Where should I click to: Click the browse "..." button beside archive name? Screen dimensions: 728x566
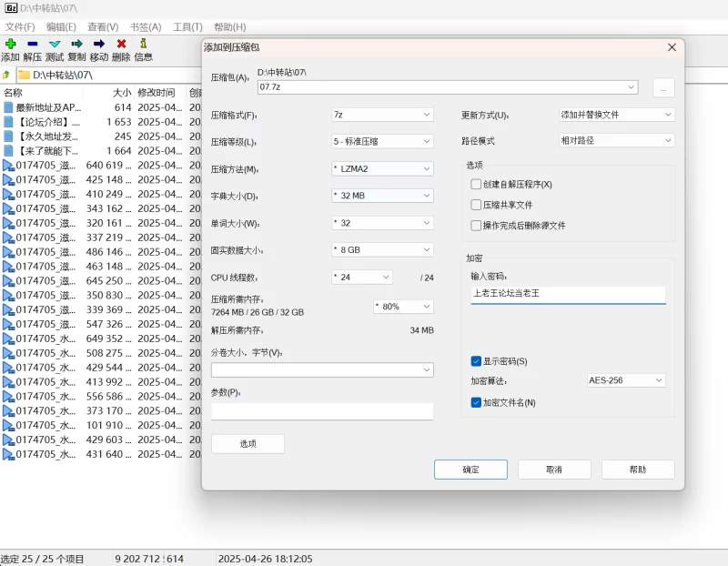tap(663, 87)
